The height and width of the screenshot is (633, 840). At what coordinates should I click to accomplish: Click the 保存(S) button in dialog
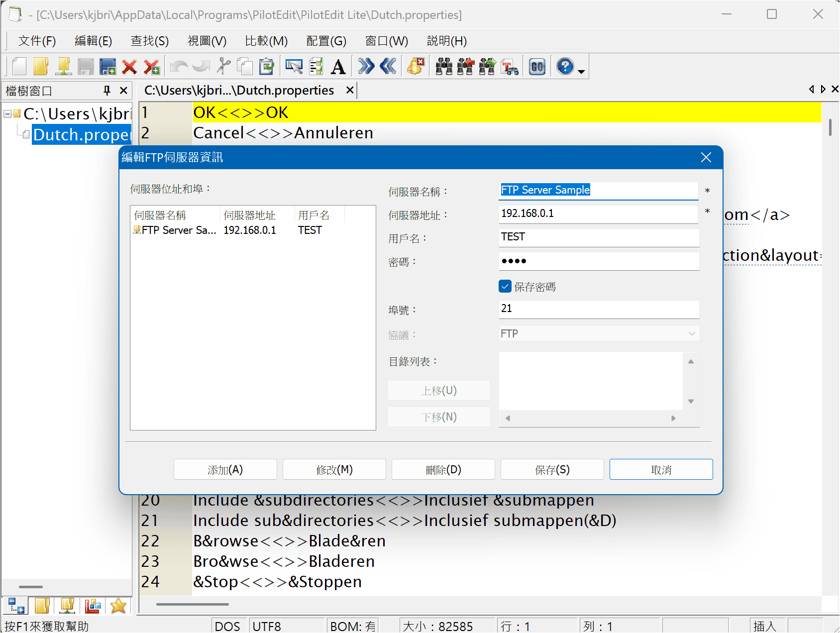(x=552, y=469)
